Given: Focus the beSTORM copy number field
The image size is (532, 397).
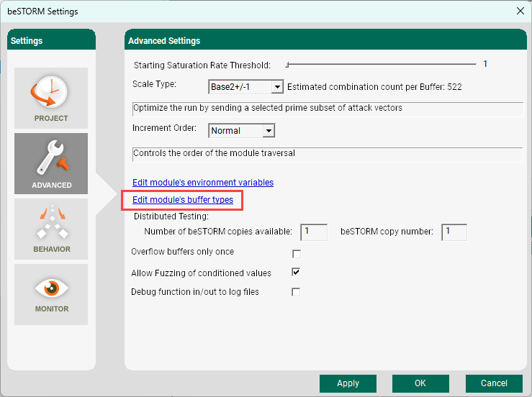Looking at the screenshot, I should tap(454, 232).
